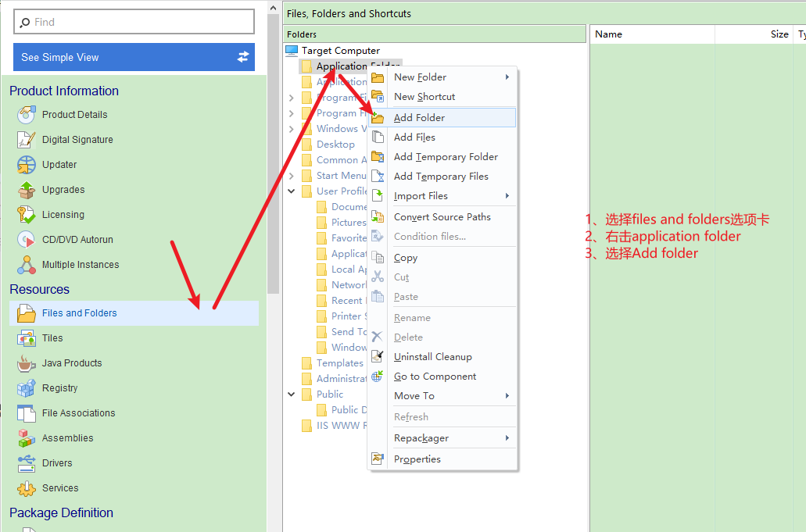Image resolution: width=806 pixels, height=532 pixels.
Task: Expand the Windows Volume tree node
Action: pyautogui.click(x=292, y=129)
